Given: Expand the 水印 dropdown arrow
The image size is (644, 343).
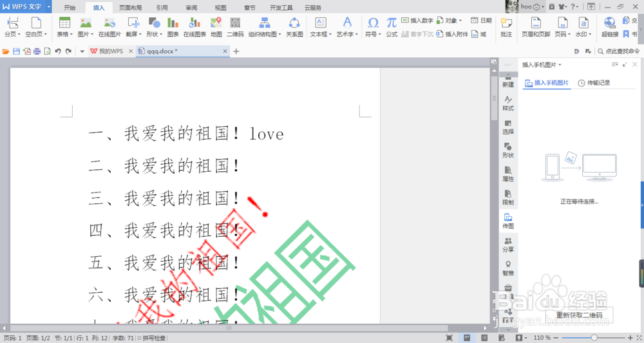Looking at the screenshot, I should [590, 35].
